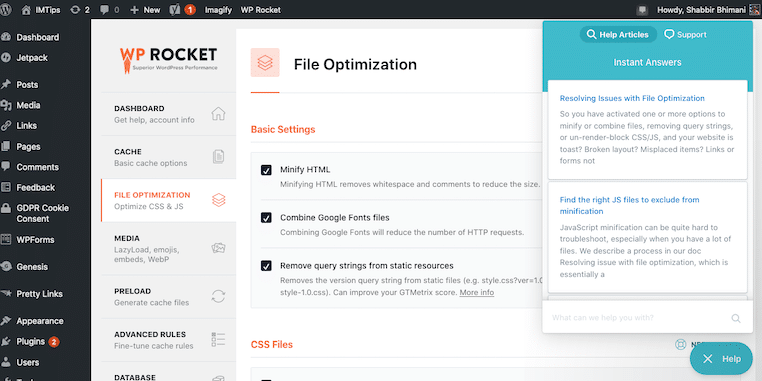Select the File Optimization tab
The image size is (762, 381).
(x=169, y=200)
